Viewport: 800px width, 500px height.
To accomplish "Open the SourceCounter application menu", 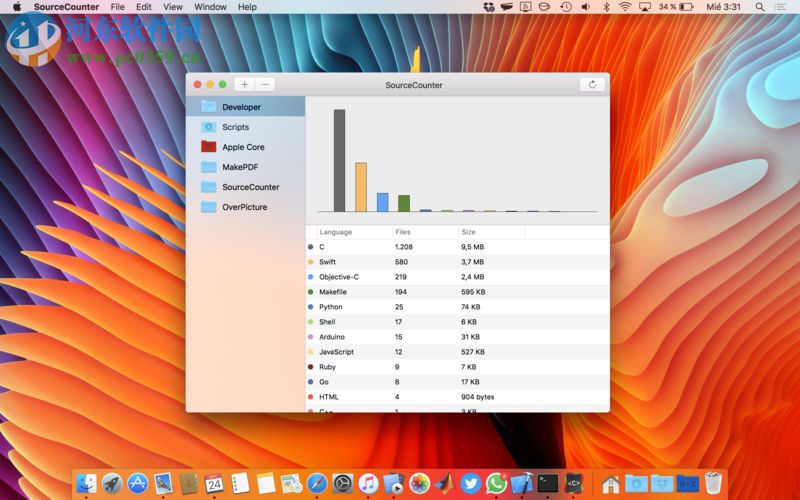I will 66,7.
